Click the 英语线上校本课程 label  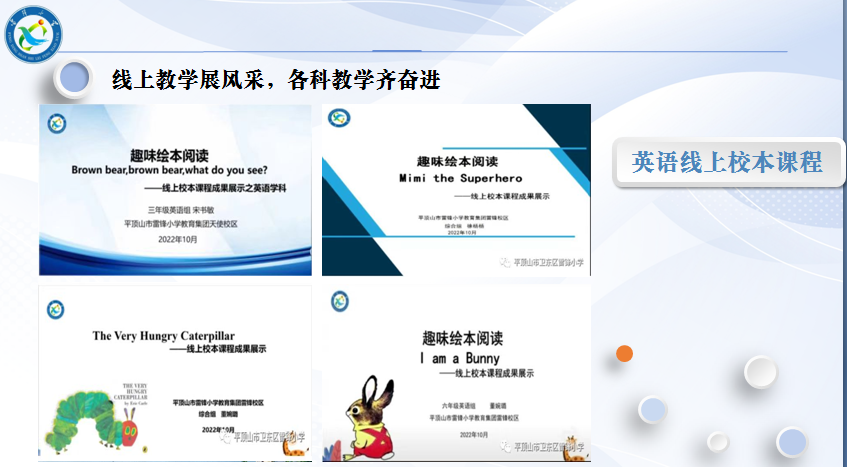point(727,162)
